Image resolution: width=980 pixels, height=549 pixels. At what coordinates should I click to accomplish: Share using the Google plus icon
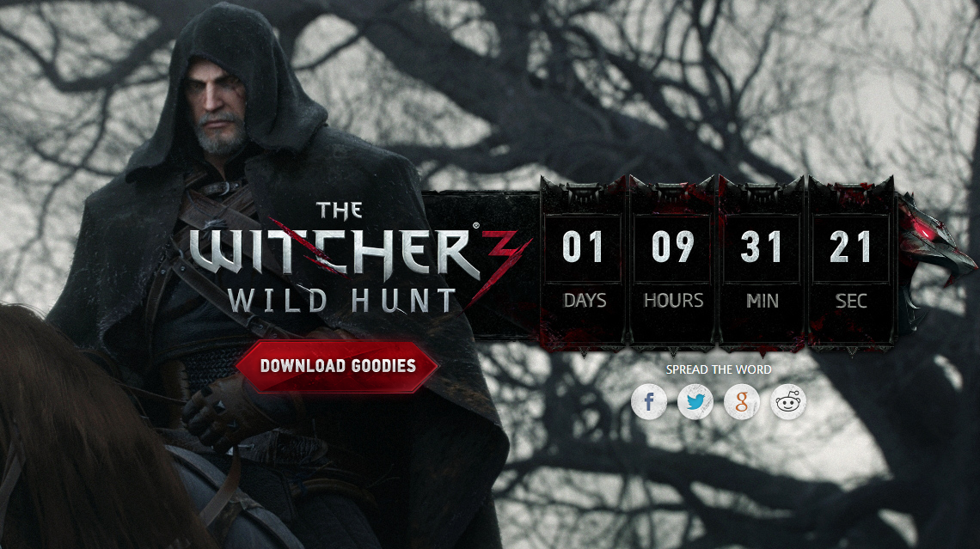742,401
